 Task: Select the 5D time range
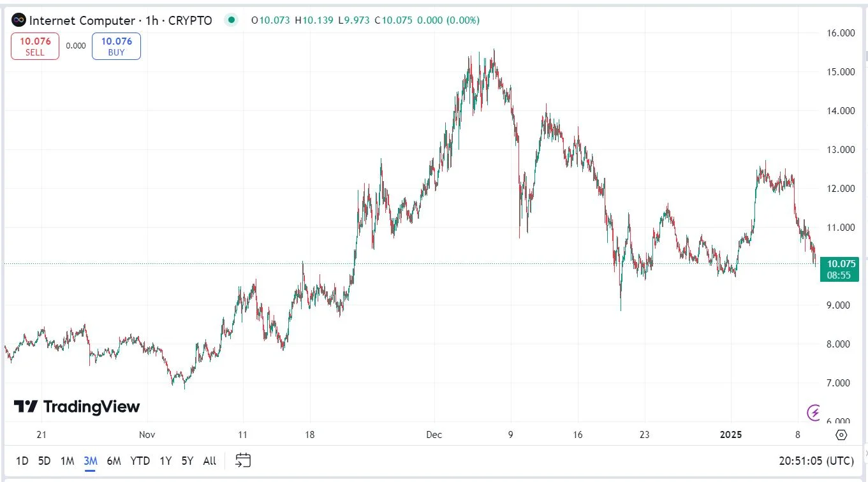point(44,460)
